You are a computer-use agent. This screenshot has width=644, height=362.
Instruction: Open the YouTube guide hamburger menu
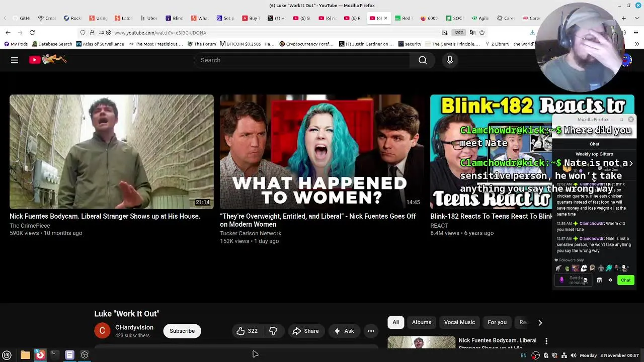pos(15,60)
